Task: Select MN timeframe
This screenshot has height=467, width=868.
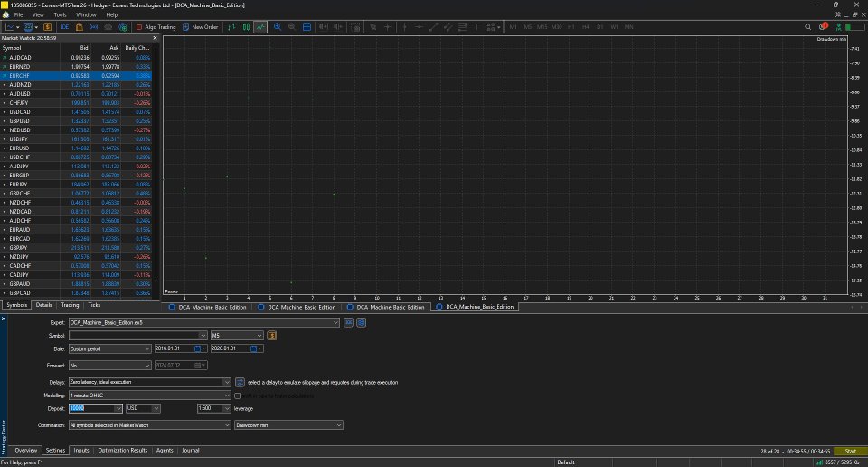Action: point(629,26)
